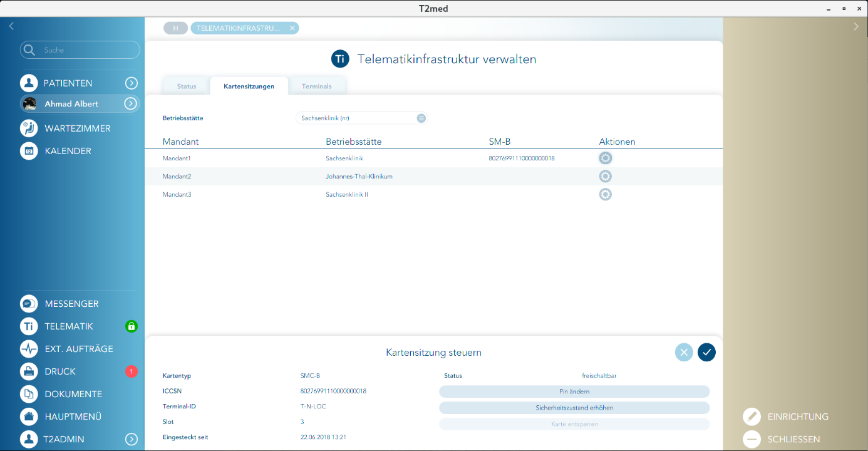
Task: Expand the T2ADMIN chevron
Action: click(131, 439)
